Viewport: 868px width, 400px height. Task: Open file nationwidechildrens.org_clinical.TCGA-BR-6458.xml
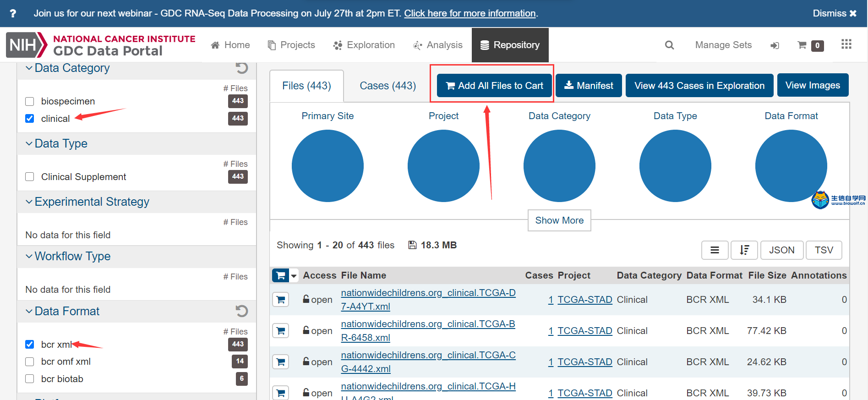click(x=428, y=331)
